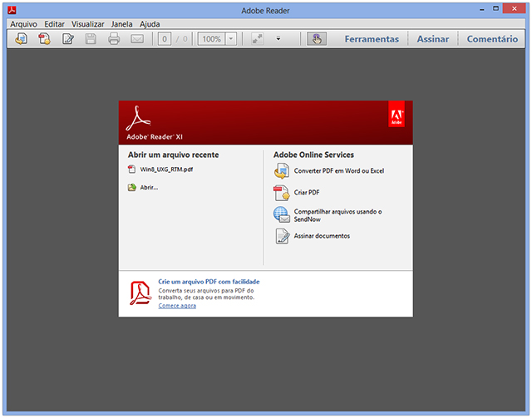
Task: Click the Assinar documentos link
Action: click(322, 236)
